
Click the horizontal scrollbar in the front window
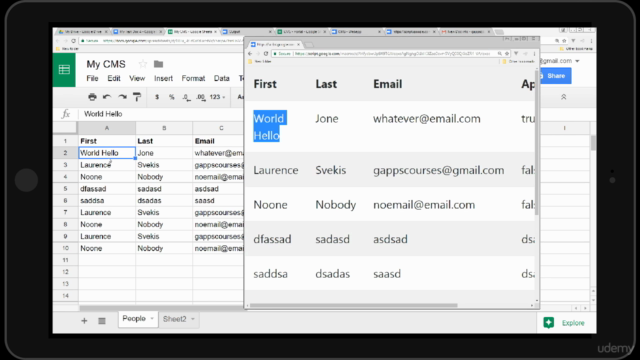[x=353, y=305]
